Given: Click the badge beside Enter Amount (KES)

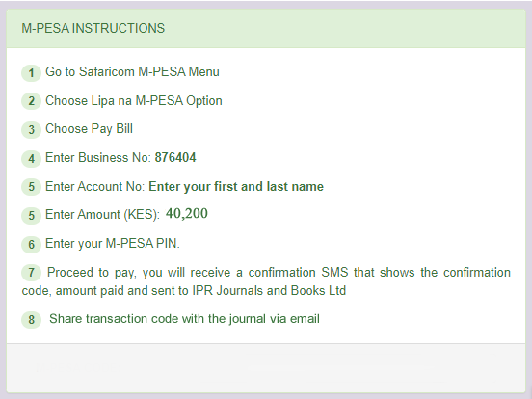Looking at the screenshot, I should (x=31, y=216).
